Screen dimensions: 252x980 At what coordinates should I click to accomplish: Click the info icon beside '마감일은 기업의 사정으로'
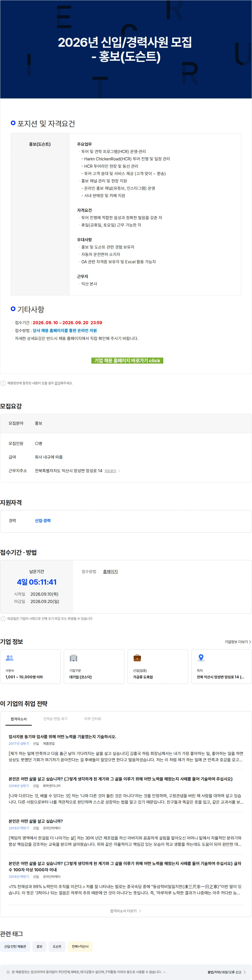coord(3,619)
